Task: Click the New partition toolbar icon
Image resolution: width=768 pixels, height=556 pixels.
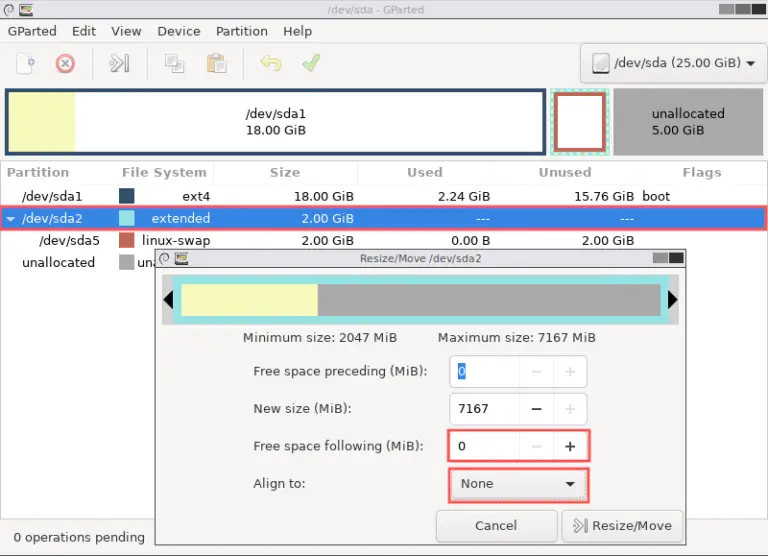Action: [25, 64]
